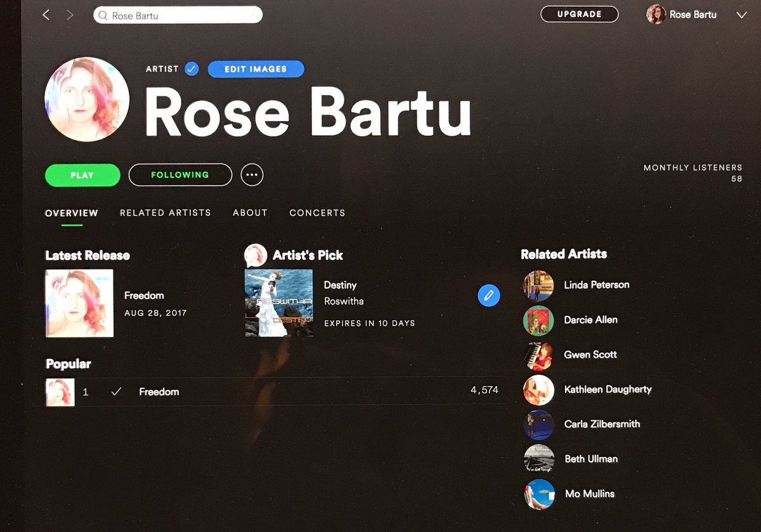Go forward with the right arrow
The width and height of the screenshot is (761, 532).
click(70, 15)
